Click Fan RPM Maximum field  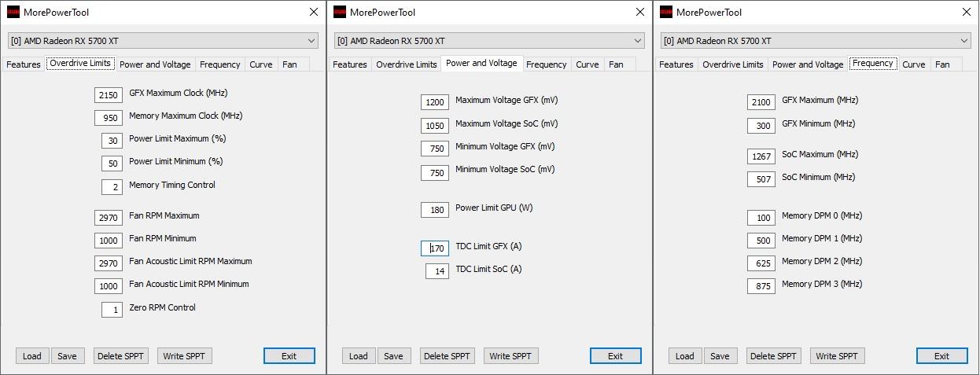pyautogui.click(x=109, y=218)
